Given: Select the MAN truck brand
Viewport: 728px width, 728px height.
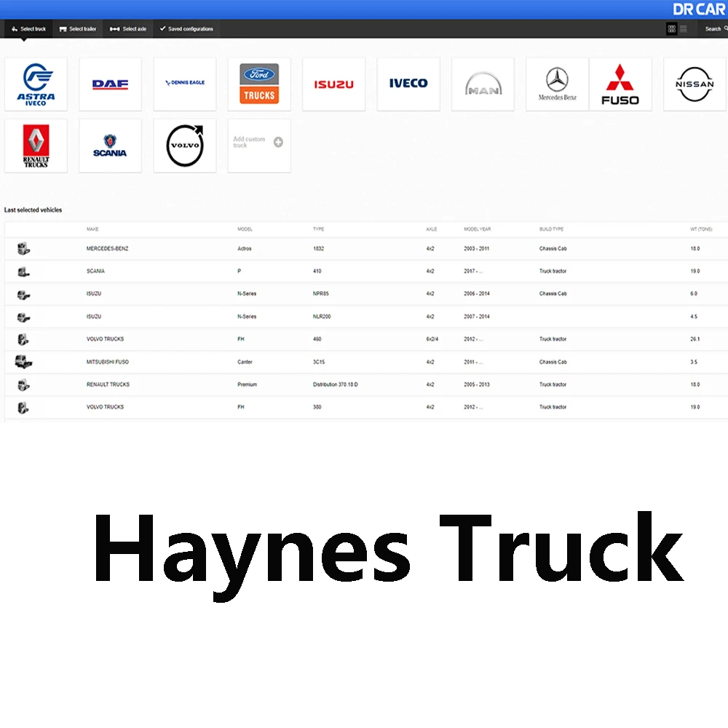Looking at the screenshot, I should click(x=483, y=84).
